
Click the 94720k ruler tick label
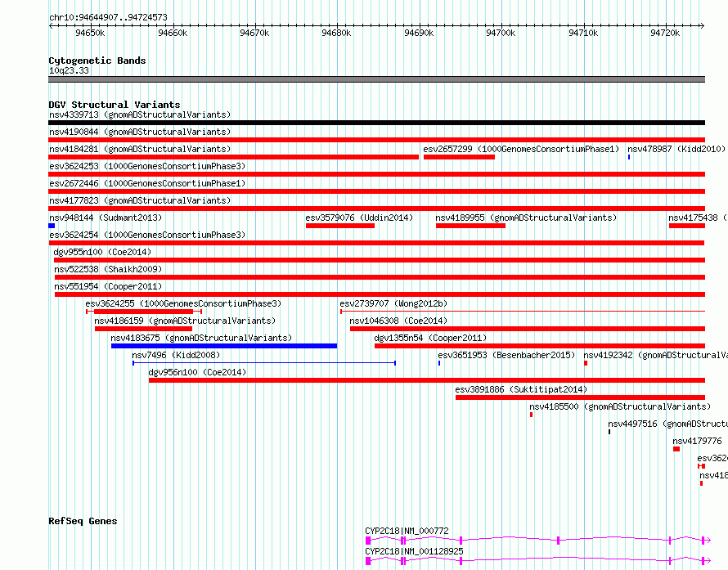pyautogui.click(x=665, y=33)
